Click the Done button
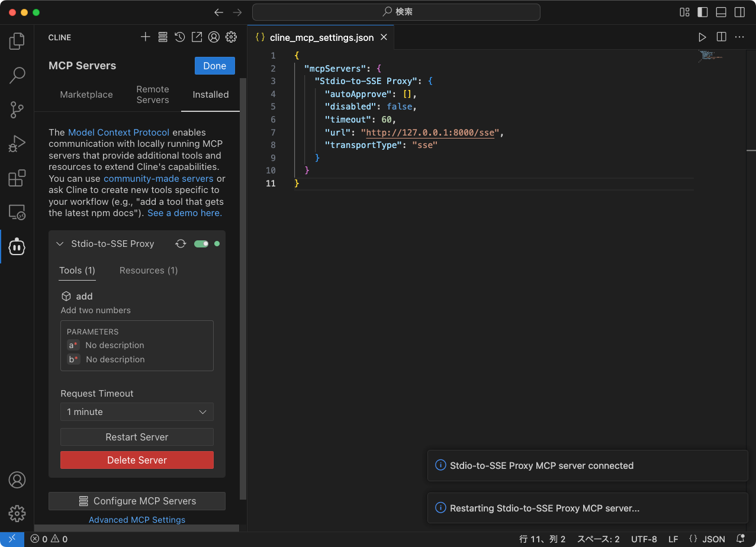 click(214, 66)
